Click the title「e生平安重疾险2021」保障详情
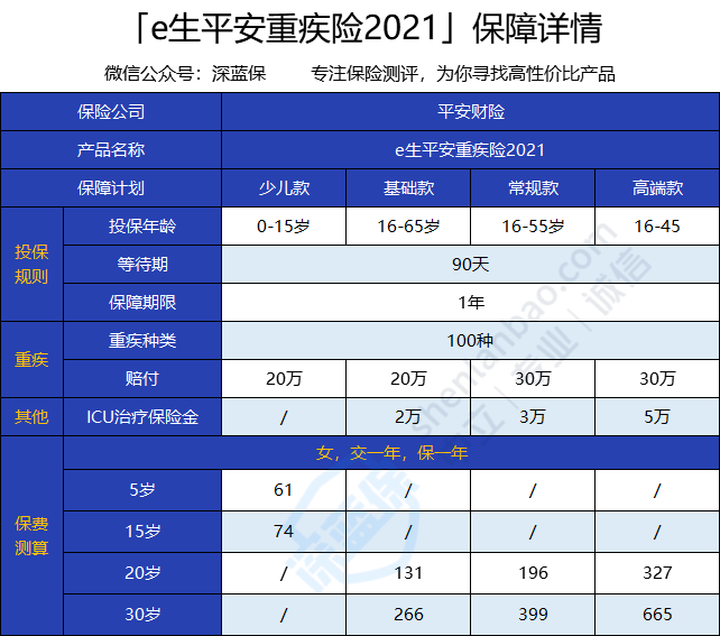 pos(367,28)
